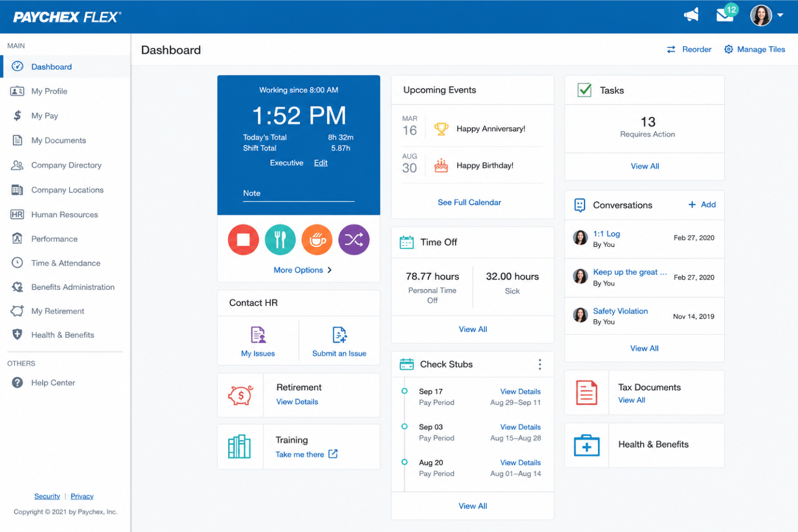The height and width of the screenshot is (532, 798).
Task: Click View All in Tasks tile
Action: coord(645,167)
